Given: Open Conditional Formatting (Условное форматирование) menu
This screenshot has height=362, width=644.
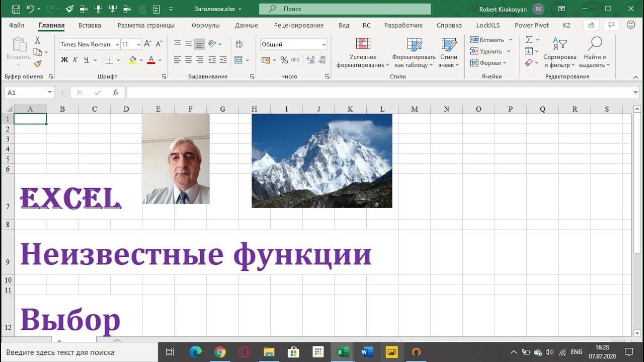Looking at the screenshot, I should [x=363, y=53].
